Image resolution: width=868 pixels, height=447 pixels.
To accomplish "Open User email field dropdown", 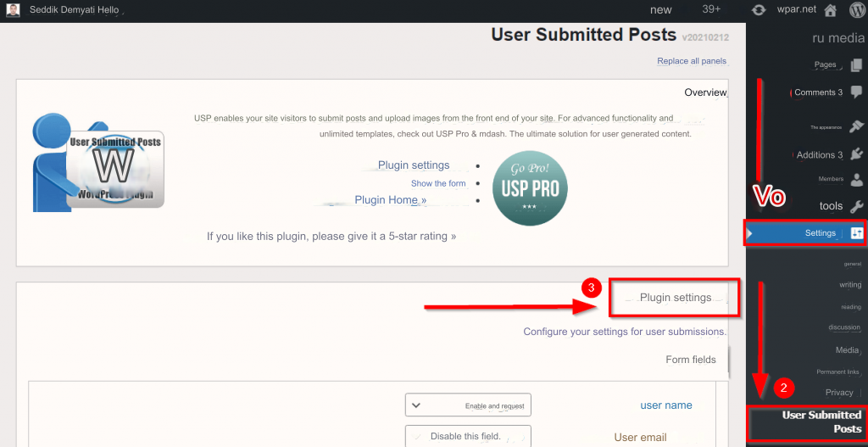I will click(x=468, y=437).
